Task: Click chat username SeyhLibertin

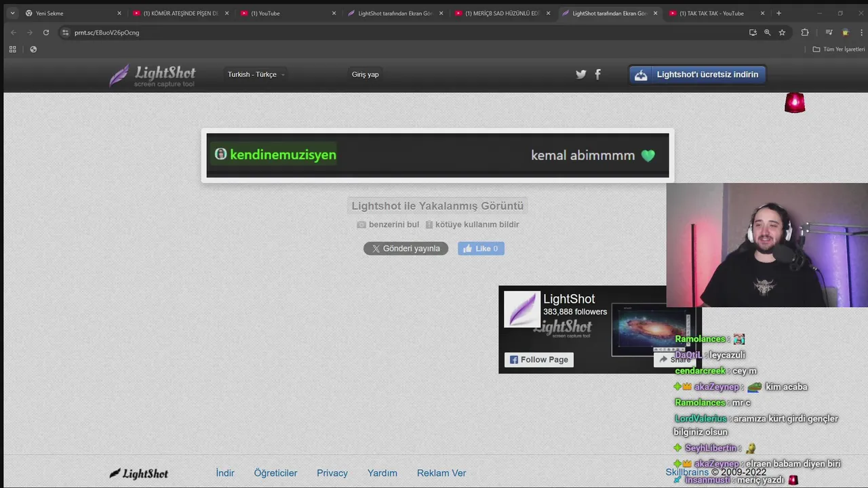Action: click(710, 448)
